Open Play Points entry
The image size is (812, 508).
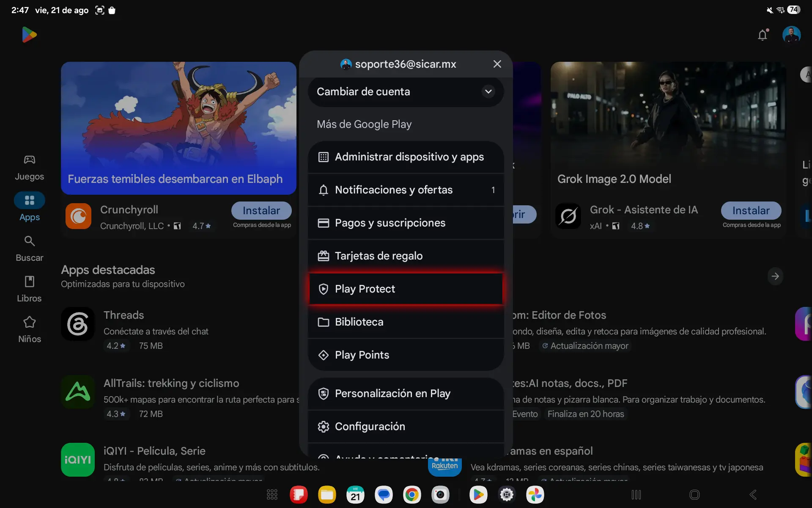tap(406, 355)
